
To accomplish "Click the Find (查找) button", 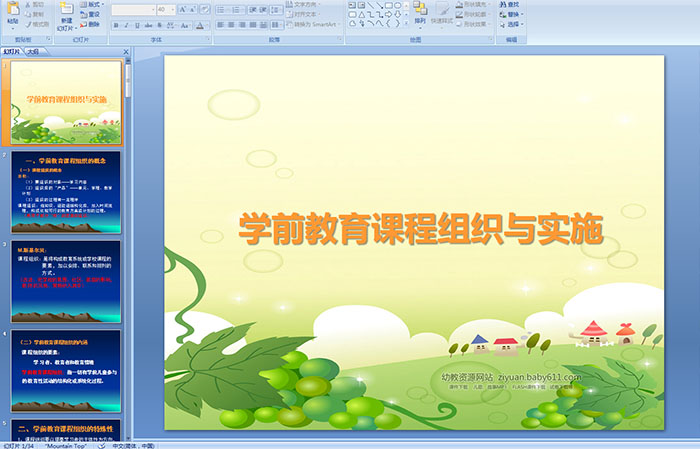I will pyautogui.click(x=509, y=4).
